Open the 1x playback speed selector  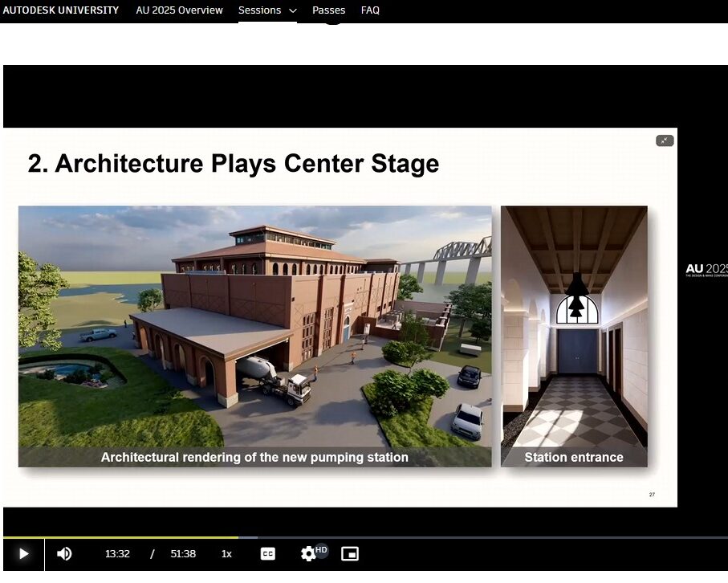click(226, 553)
